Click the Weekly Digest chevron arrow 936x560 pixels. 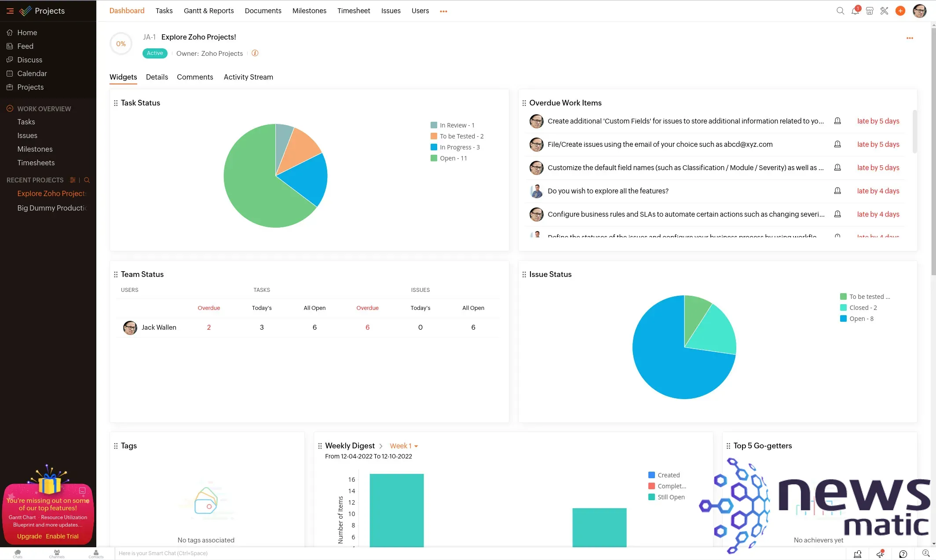tap(381, 446)
